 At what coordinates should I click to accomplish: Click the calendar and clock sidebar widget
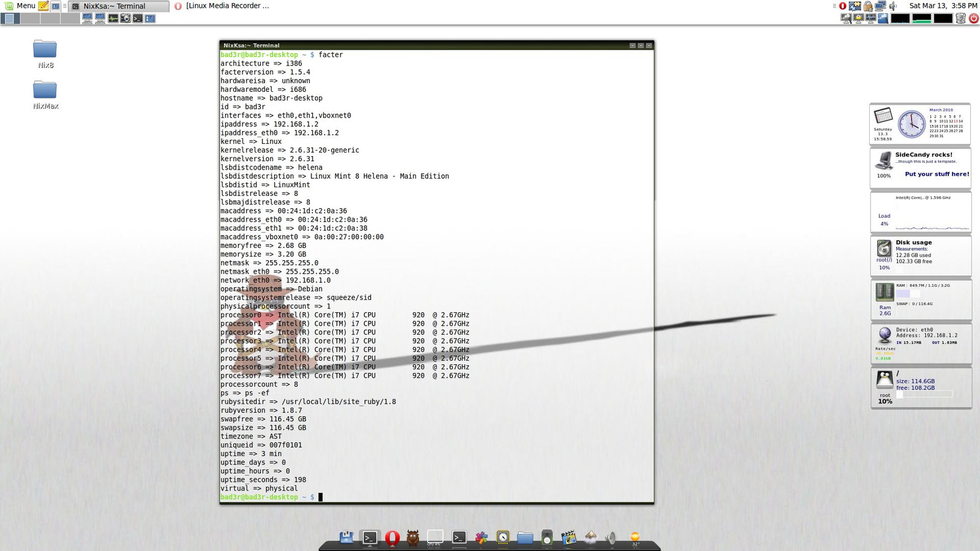click(x=920, y=124)
